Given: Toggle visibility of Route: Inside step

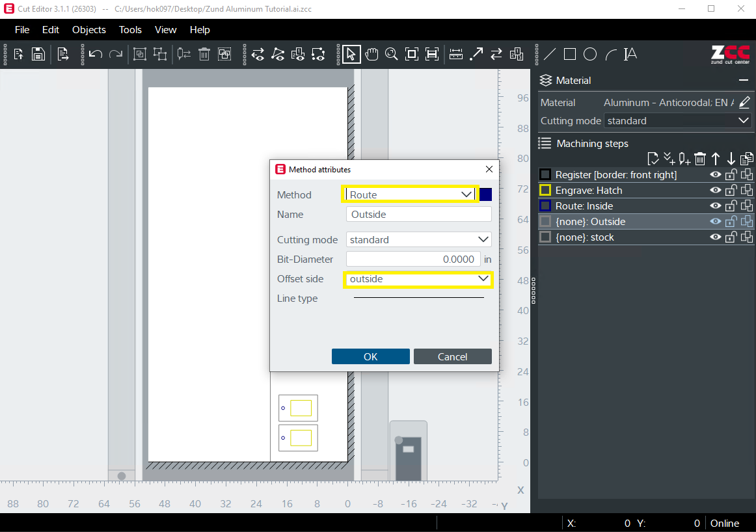Looking at the screenshot, I should (716, 206).
